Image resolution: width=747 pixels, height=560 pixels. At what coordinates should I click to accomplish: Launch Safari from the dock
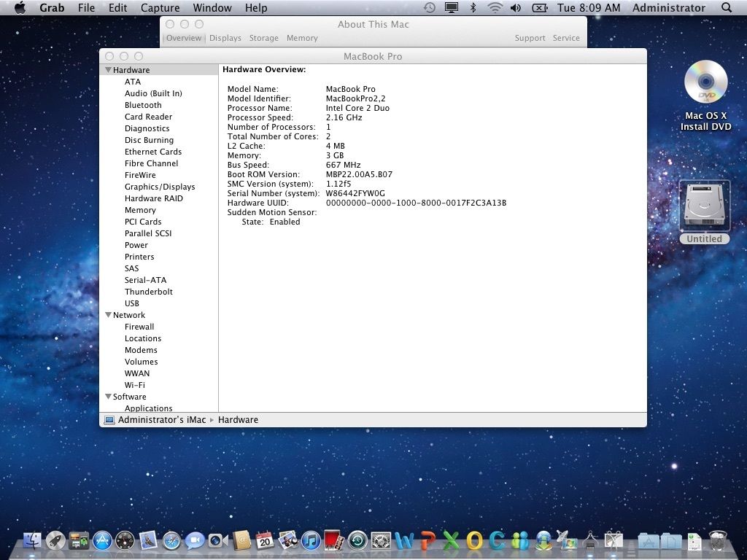171,540
